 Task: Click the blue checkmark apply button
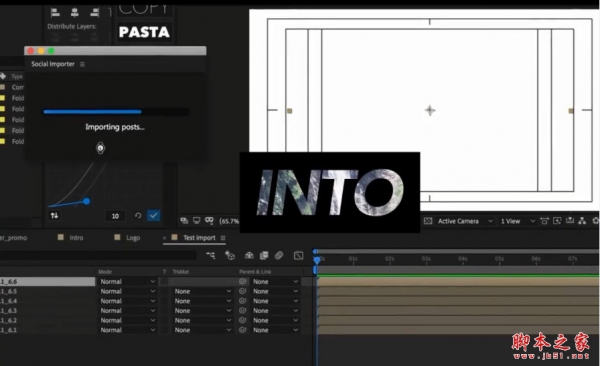pyautogui.click(x=153, y=216)
